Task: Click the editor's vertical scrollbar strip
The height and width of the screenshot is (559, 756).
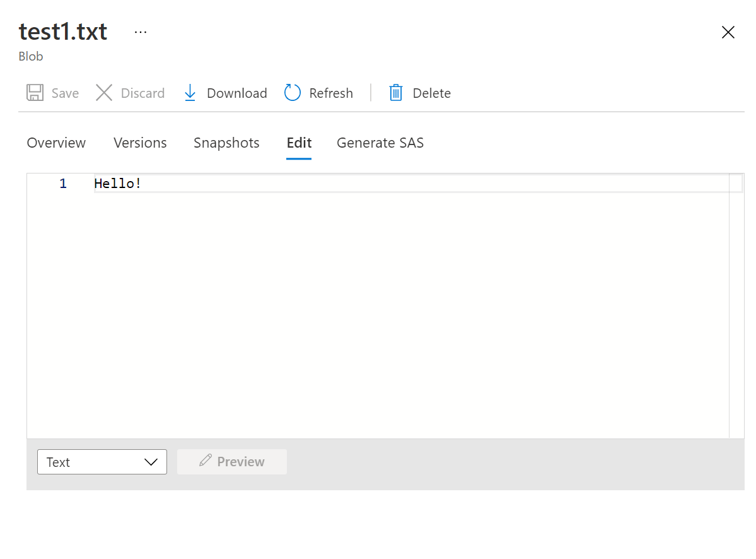Action: tap(736, 306)
